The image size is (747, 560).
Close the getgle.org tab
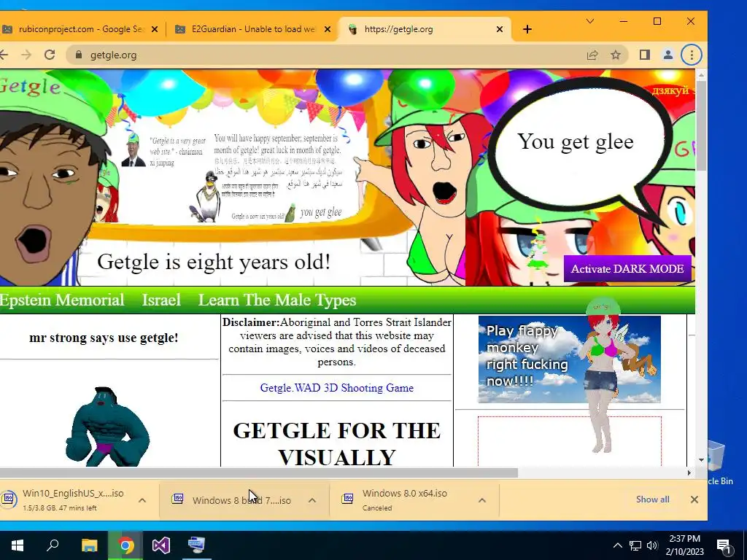point(499,29)
